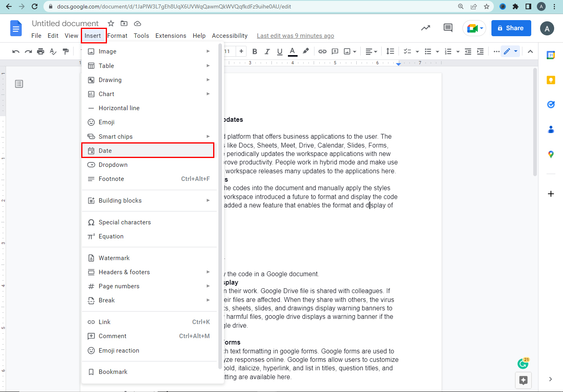This screenshot has width=563, height=392.
Task: Increase font size with plus button
Action: point(241,51)
